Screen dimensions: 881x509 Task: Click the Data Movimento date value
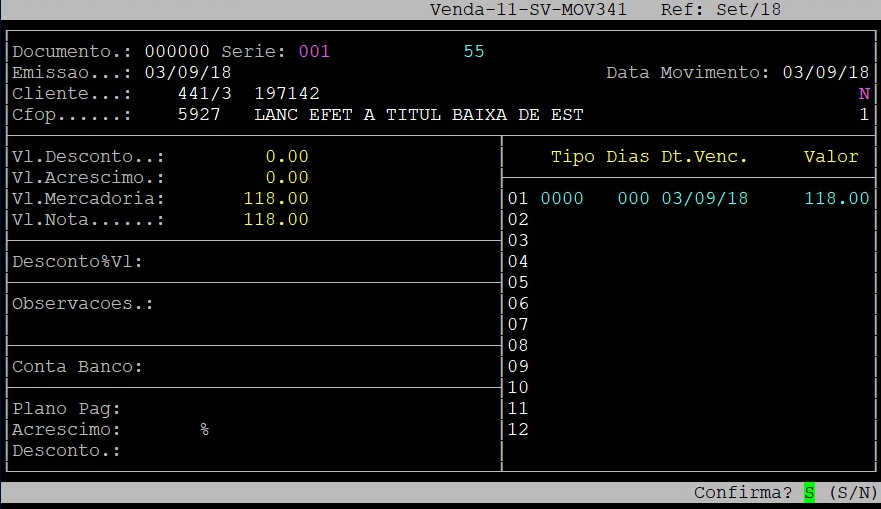coord(825,73)
